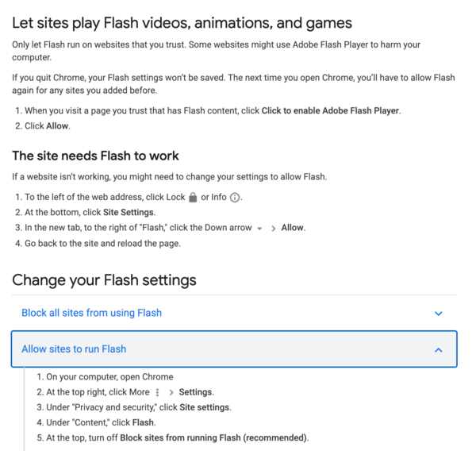The image size is (476, 470).
Task: Click the More three-dots icon
Action: pos(158,392)
